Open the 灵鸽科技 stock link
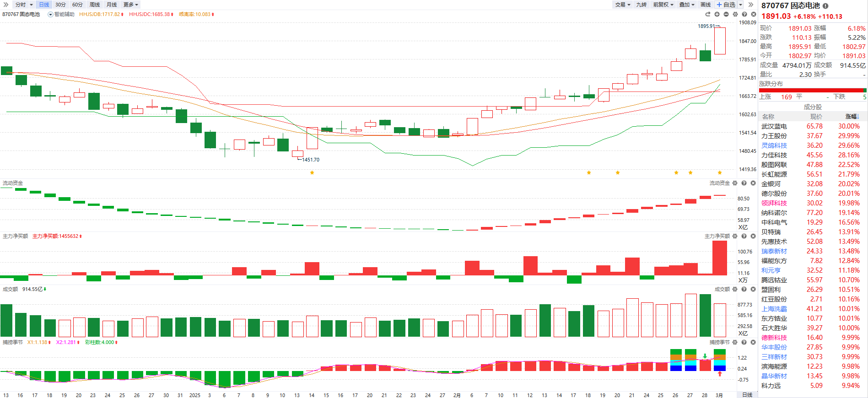Image resolution: width=868 pixels, height=398 pixels. click(x=774, y=145)
